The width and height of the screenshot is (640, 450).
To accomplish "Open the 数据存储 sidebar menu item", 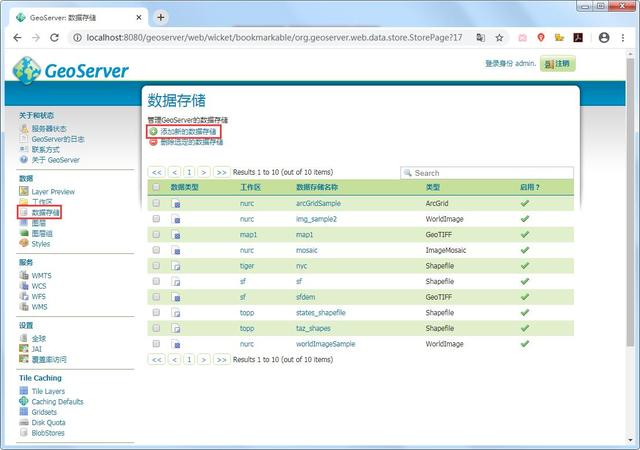I will (x=45, y=212).
